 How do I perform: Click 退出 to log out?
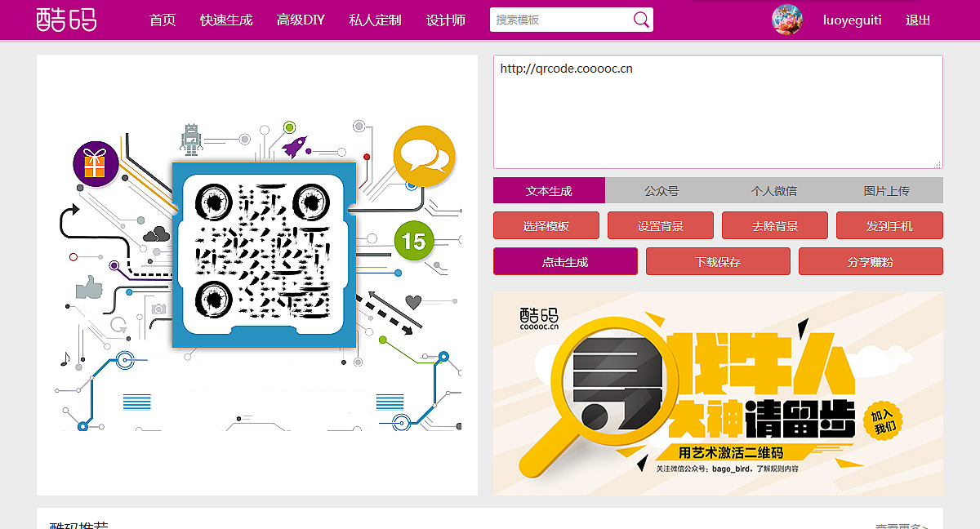pyautogui.click(x=918, y=20)
